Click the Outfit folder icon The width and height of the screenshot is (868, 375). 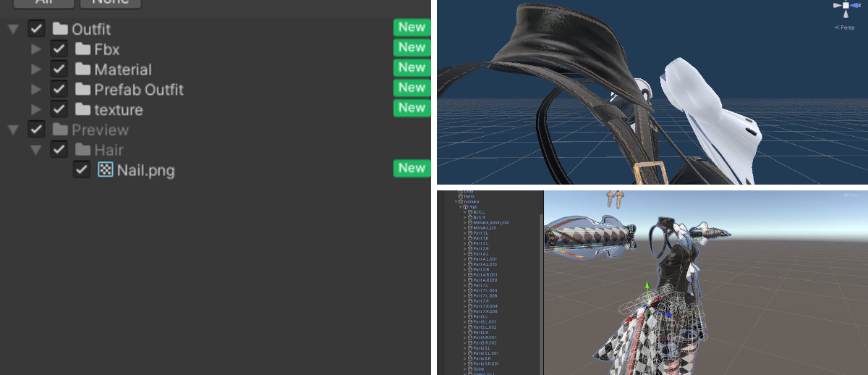(x=60, y=29)
